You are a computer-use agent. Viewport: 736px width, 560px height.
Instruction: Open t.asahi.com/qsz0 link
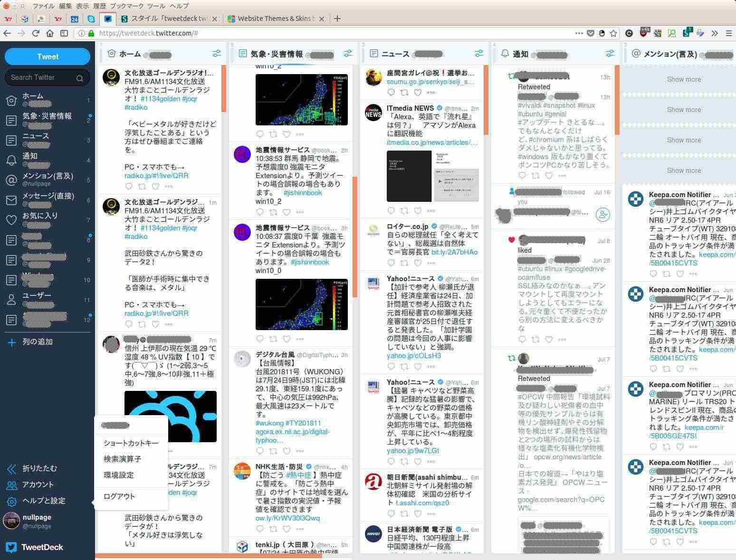click(422, 503)
